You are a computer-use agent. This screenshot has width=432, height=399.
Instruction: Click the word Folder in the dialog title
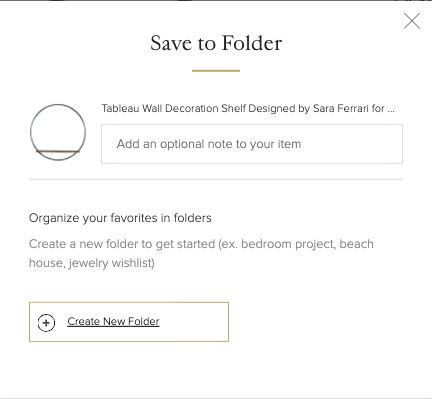click(x=252, y=43)
